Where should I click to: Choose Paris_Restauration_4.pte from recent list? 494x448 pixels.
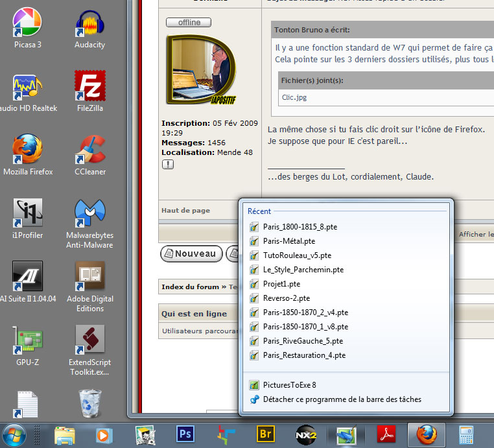point(304,355)
